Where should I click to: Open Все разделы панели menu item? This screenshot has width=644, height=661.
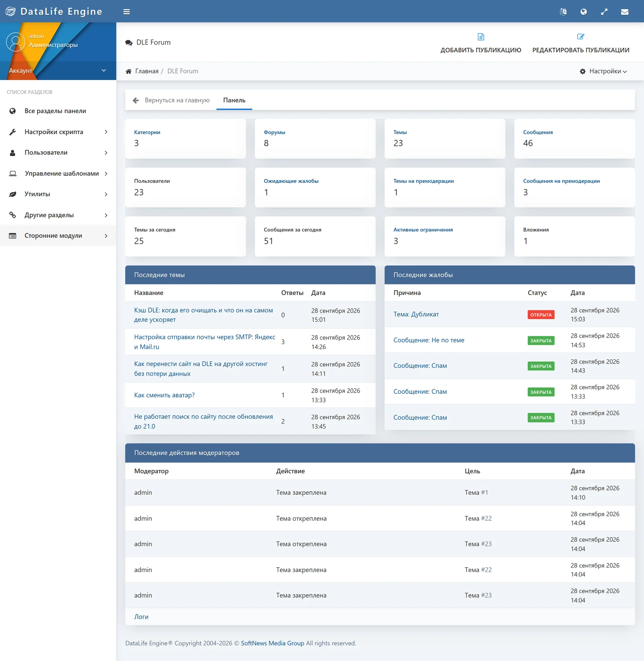[x=58, y=111]
